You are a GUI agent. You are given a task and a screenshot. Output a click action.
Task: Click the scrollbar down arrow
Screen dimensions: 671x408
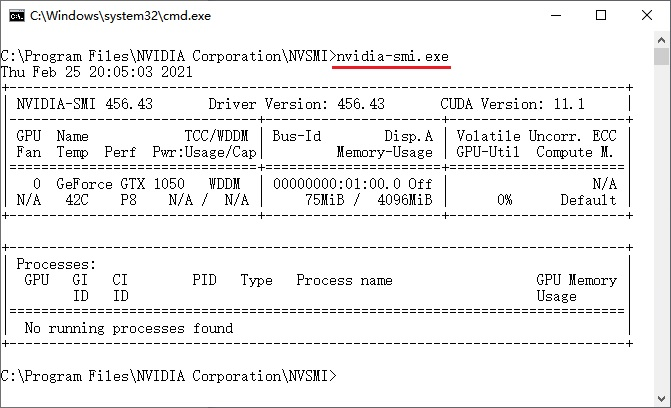(x=661, y=399)
